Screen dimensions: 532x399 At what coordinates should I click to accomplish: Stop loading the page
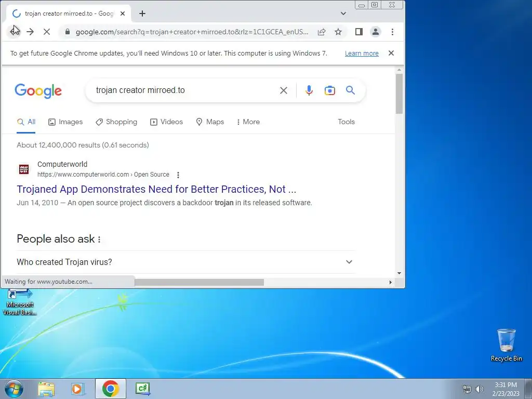(x=47, y=32)
